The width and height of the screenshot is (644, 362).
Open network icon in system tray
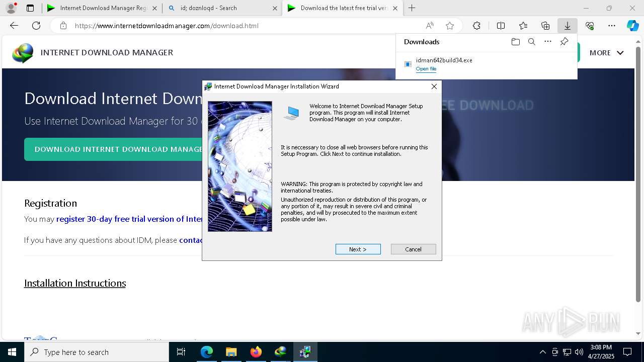567,352
